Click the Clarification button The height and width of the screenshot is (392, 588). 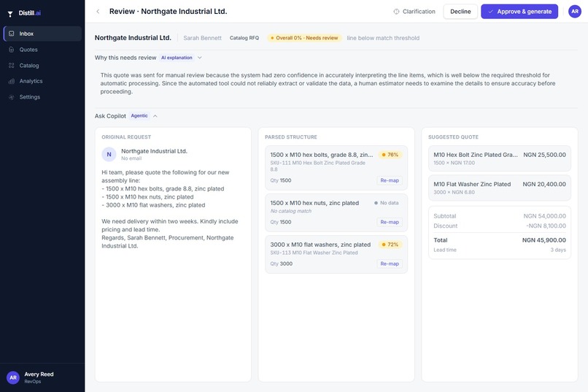(414, 12)
